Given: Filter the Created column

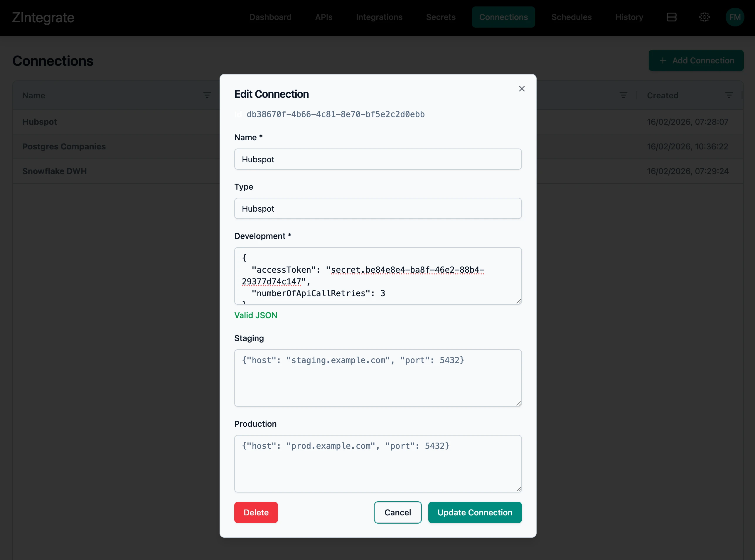Looking at the screenshot, I should pos(729,95).
